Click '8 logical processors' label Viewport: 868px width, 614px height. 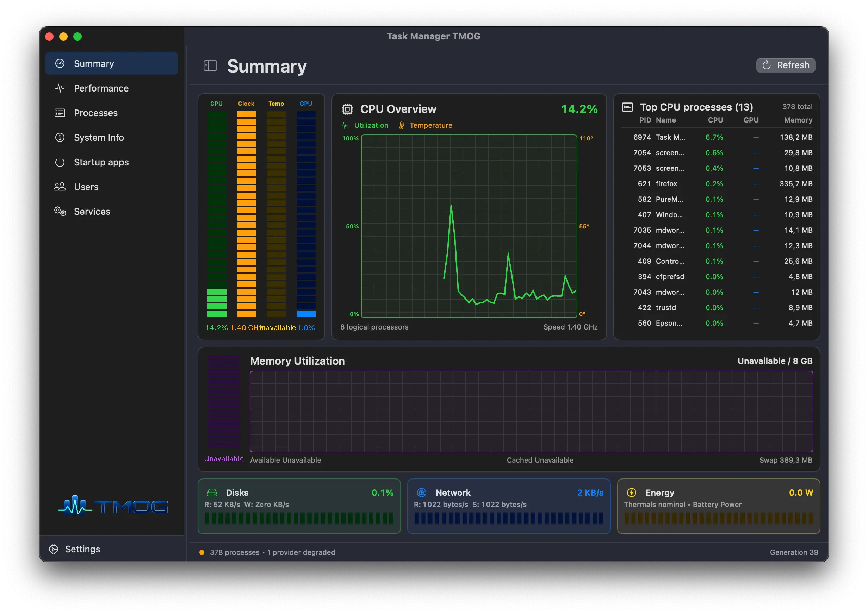(x=374, y=327)
